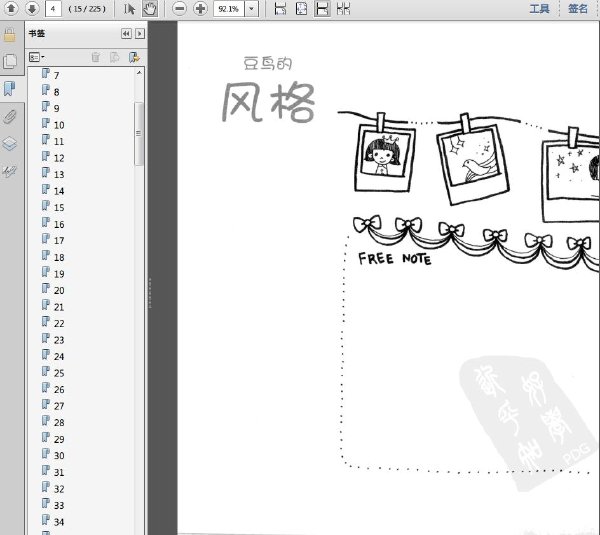Collapse the 书签 bookmarks panel
This screenshot has height=535, width=600.
pyautogui.click(x=126, y=34)
